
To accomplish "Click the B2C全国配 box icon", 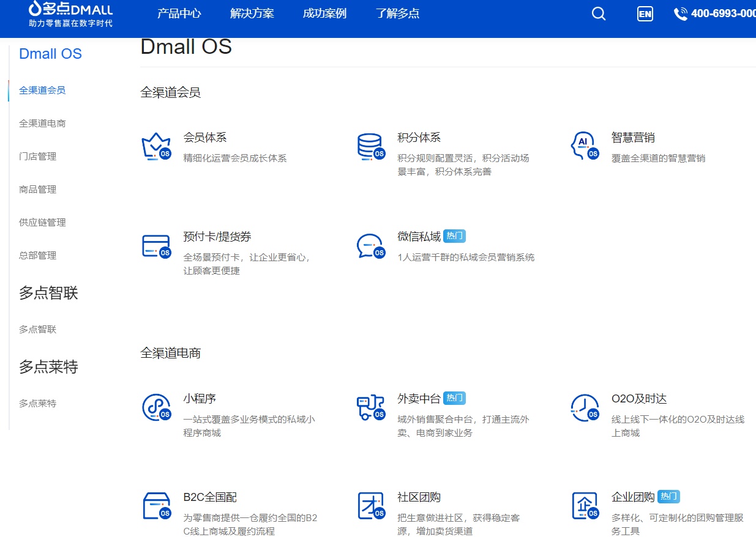I will tap(156, 506).
